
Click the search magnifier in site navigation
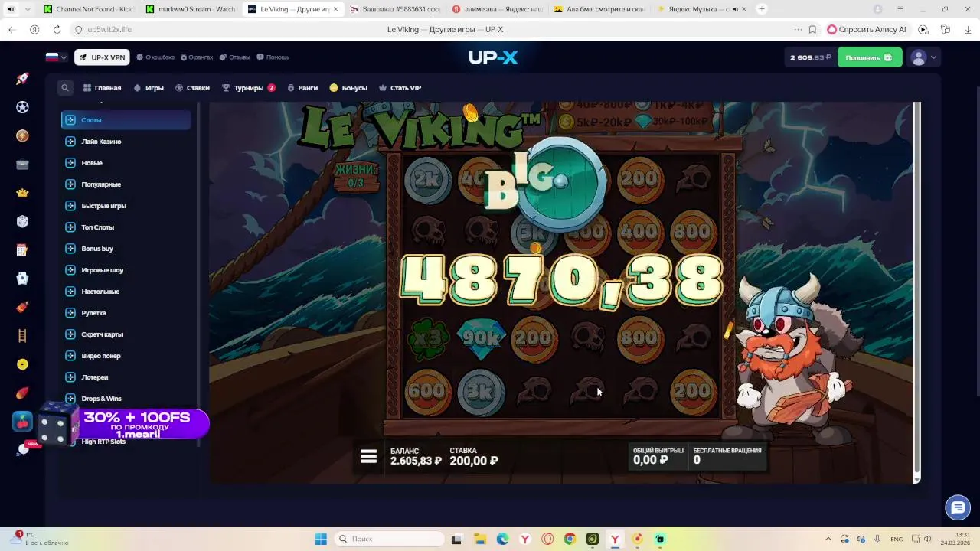[x=65, y=88]
